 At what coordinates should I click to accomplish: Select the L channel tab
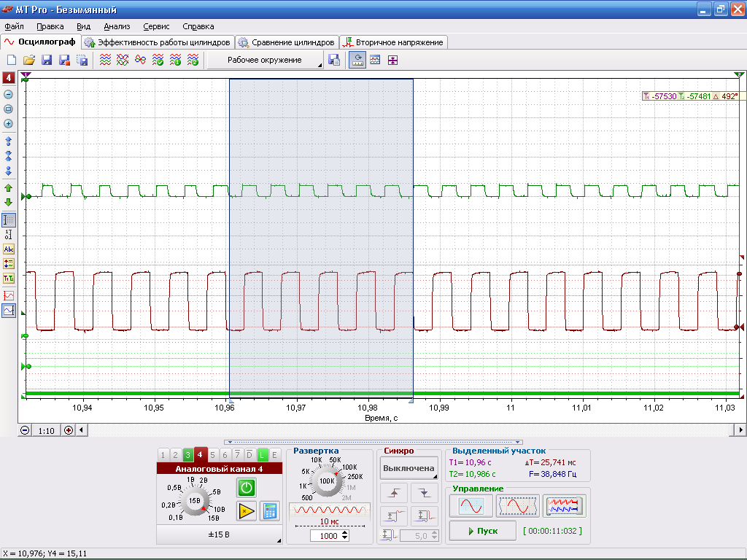[x=262, y=455]
